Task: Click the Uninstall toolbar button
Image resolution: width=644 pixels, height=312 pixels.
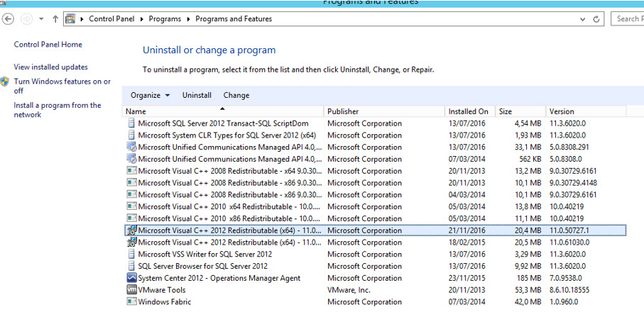Action: 197,95
